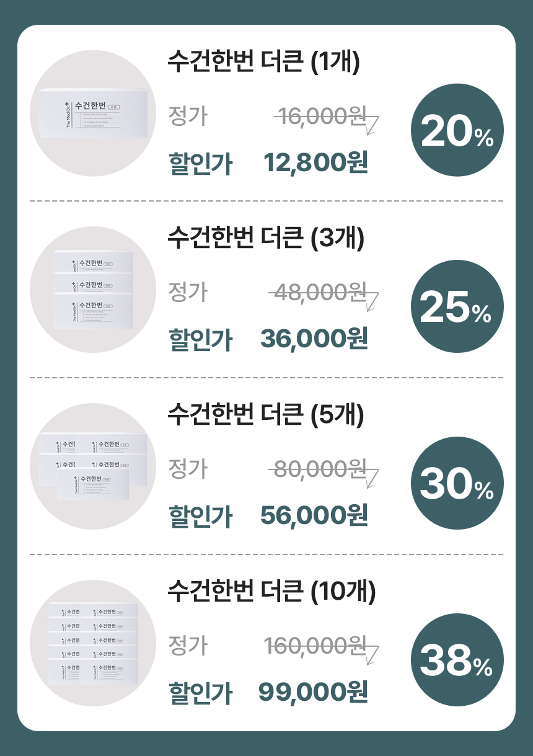The width and height of the screenshot is (533, 756).
Task: Tap the 30% discount badge
Action: point(457,483)
